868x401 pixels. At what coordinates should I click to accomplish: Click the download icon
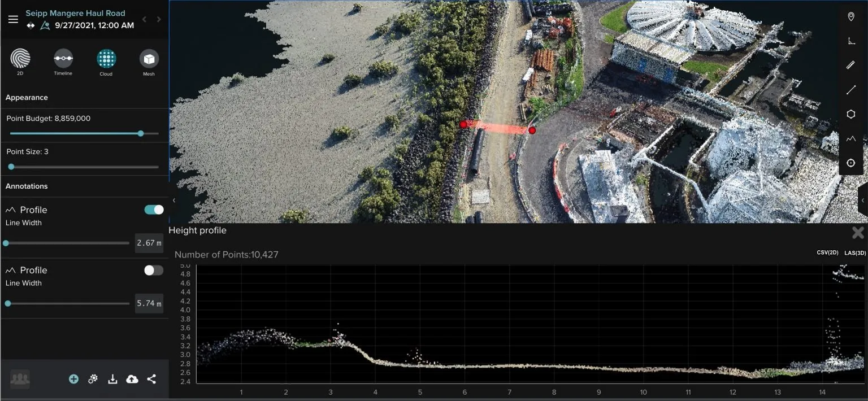112,379
